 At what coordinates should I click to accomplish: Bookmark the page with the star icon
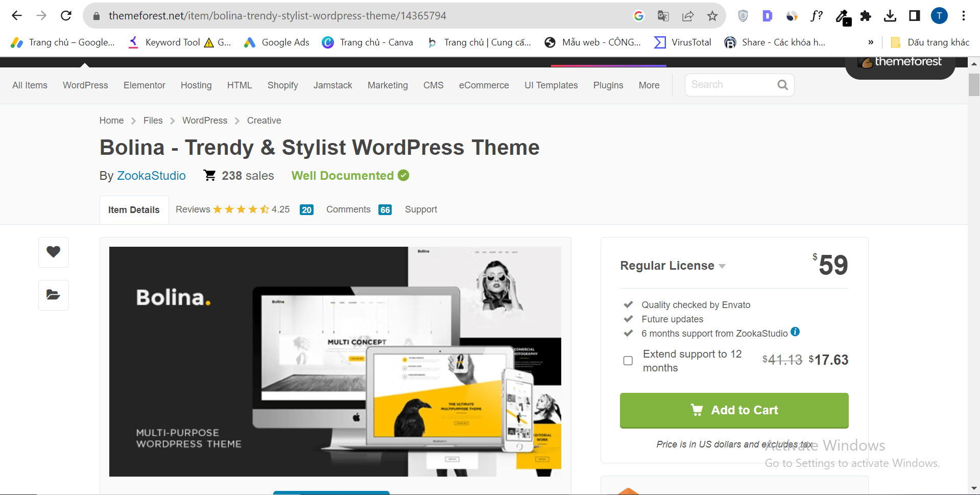click(x=712, y=16)
